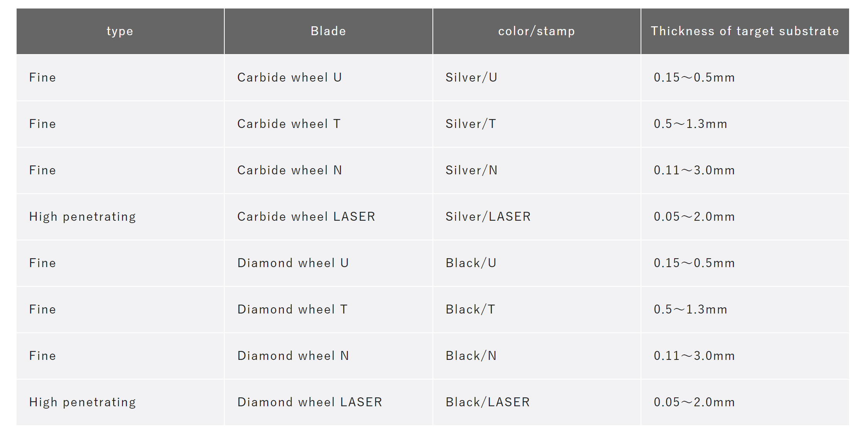Click the 'Silver/LASER' stamp cell

coord(537,217)
